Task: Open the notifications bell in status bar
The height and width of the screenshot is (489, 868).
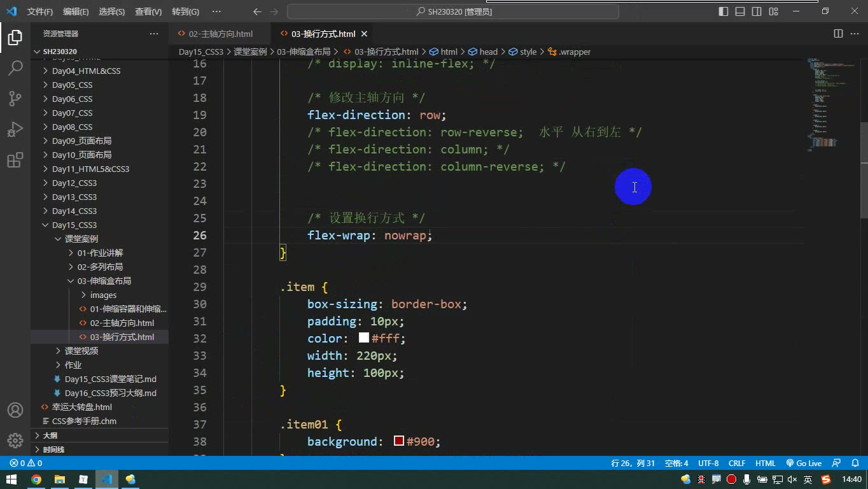Action: [855, 464]
